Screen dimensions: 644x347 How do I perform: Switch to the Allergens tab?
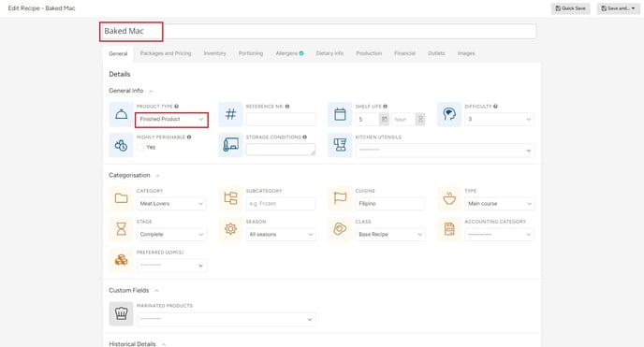(x=289, y=53)
